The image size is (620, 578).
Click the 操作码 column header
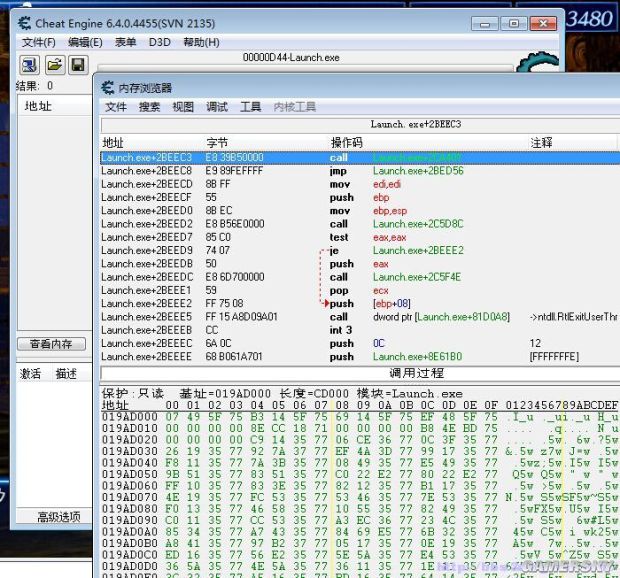pos(346,143)
